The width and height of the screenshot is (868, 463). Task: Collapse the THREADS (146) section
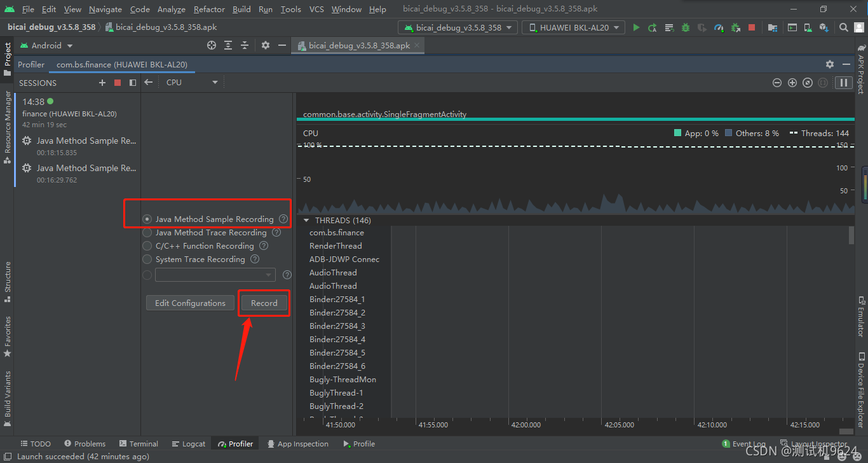306,221
